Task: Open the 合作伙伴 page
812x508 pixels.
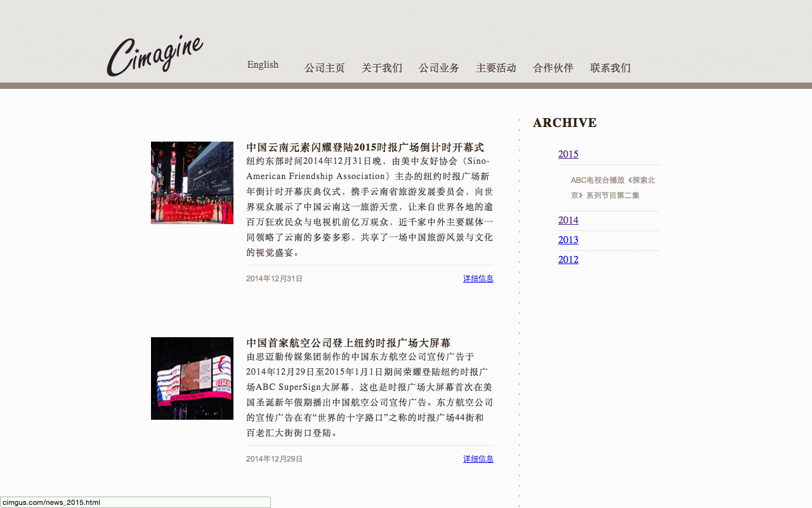Action: point(553,68)
